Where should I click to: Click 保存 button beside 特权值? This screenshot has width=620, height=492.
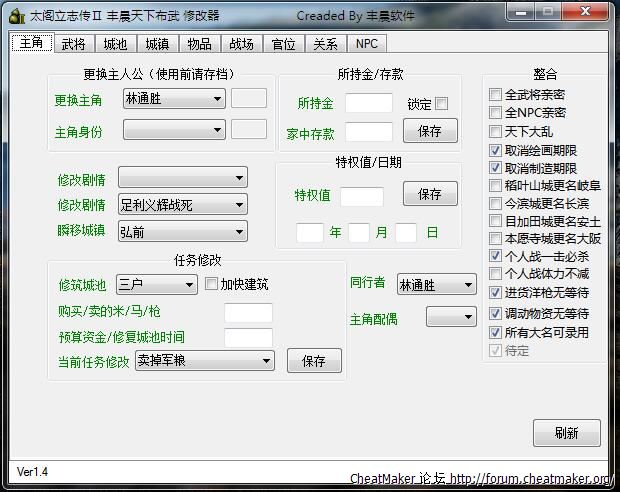coord(430,194)
